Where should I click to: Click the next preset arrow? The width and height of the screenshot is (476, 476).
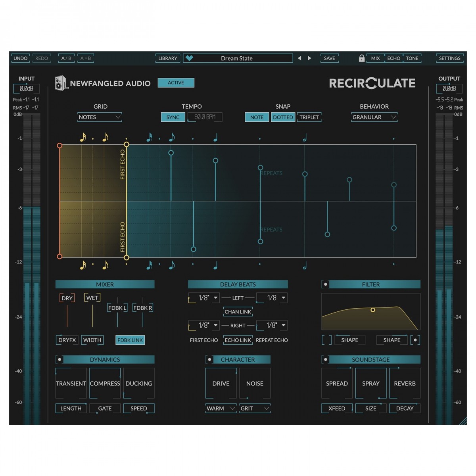[x=309, y=58]
